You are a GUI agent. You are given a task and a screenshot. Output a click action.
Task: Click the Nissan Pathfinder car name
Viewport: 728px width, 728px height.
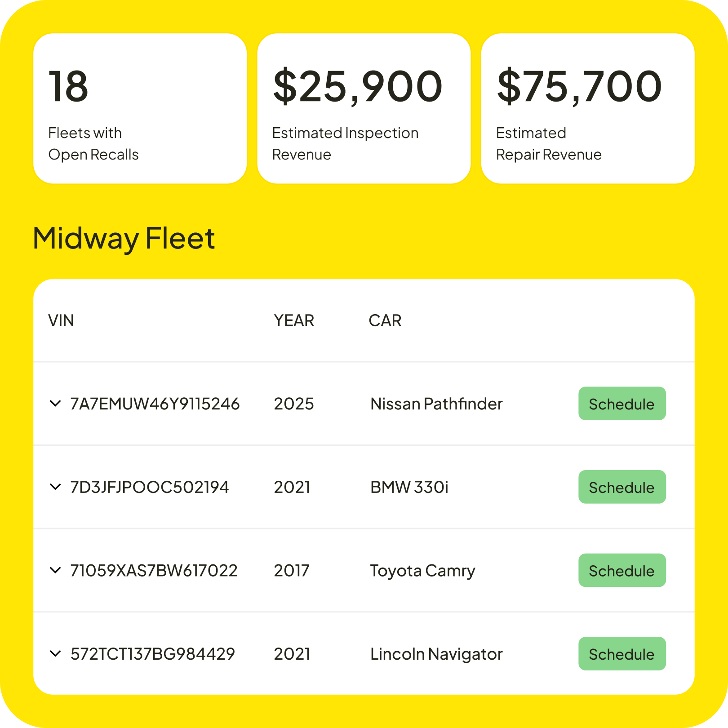(436, 404)
